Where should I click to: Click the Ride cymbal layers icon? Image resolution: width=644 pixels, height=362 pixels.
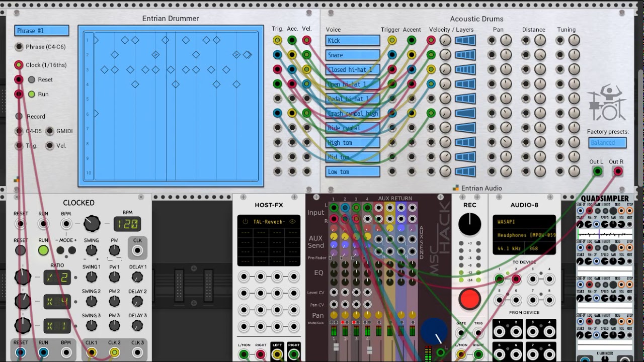tap(465, 128)
